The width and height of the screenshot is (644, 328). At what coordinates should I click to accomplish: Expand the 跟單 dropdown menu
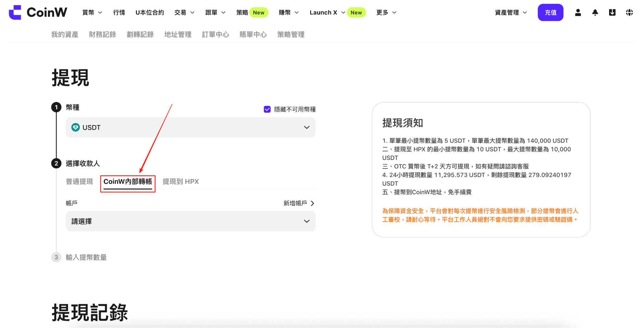pyautogui.click(x=215, y=13)
